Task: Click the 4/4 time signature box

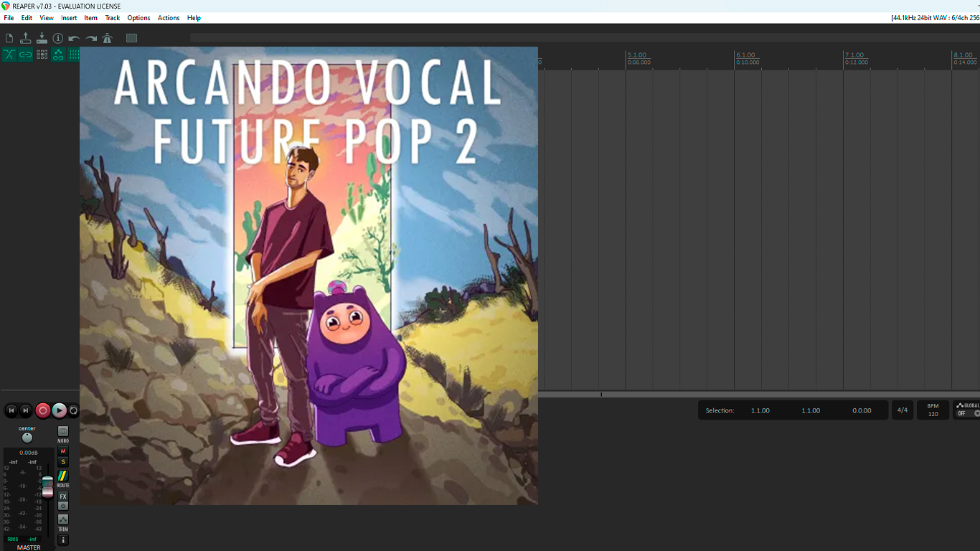Action: (903, 410)
